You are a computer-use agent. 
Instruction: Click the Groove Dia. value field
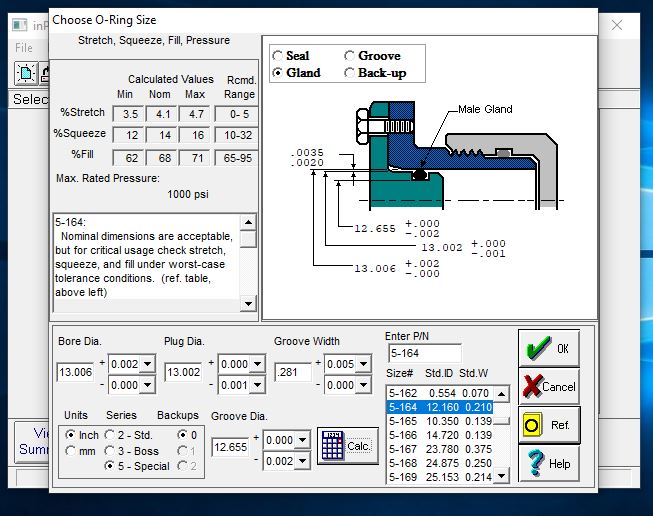[x=230, y=447]
